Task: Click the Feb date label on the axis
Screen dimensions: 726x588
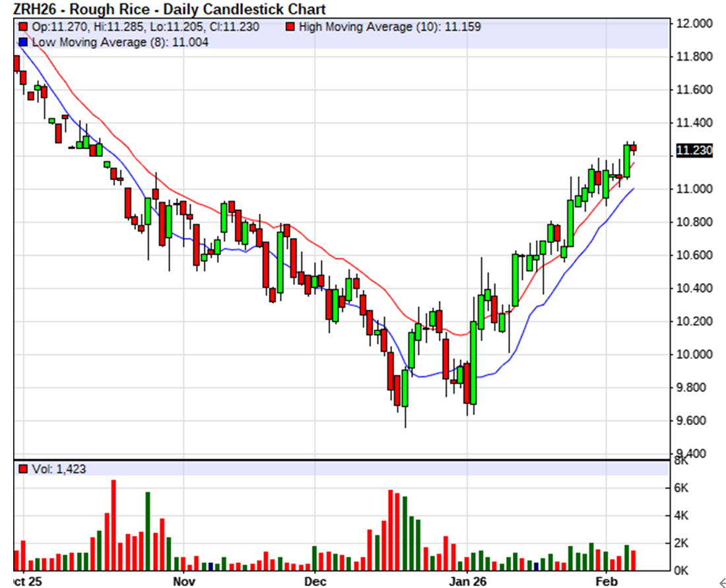Action: coord(607,582)
